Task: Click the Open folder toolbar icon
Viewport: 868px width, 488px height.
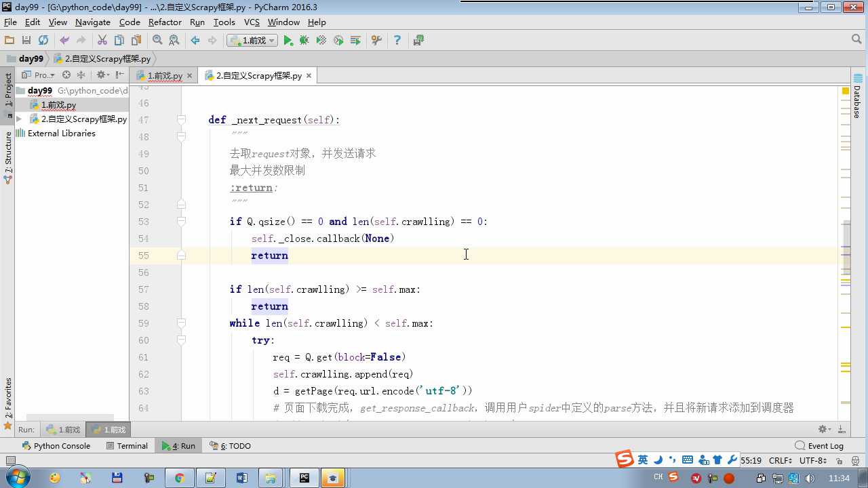Action: click(x=9, y=41)
